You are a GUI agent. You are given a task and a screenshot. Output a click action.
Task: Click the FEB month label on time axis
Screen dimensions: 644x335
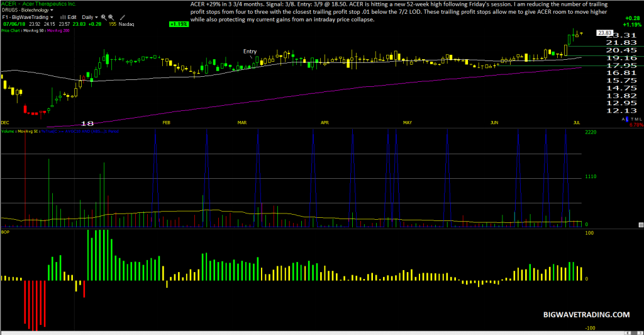(x=166, y=123)
